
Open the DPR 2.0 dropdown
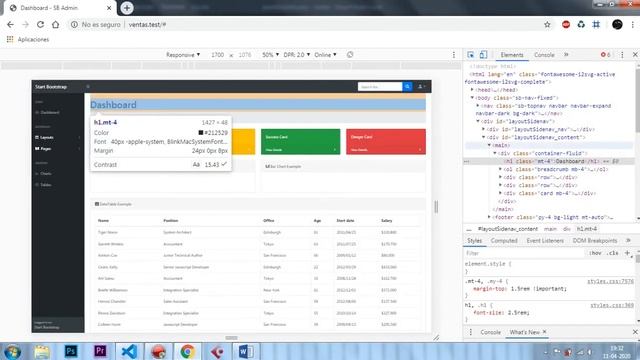(x=297, y=55)
